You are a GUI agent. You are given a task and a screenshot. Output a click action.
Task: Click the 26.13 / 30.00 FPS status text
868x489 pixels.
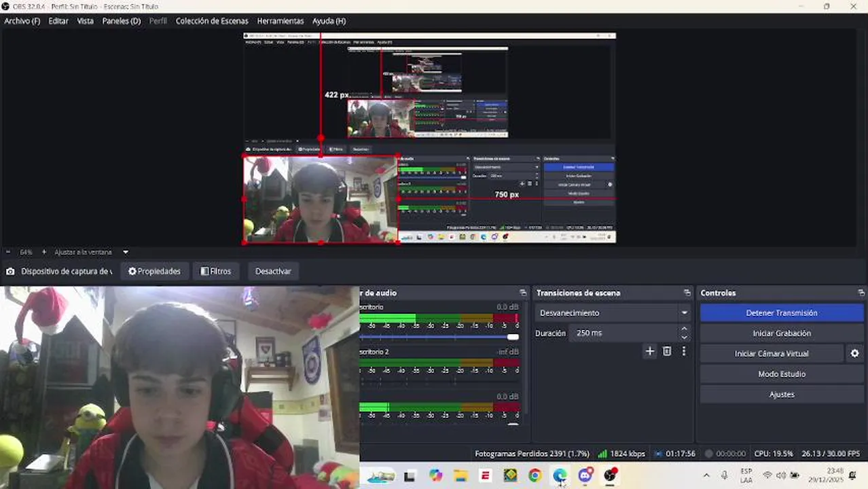pos(831,454)
